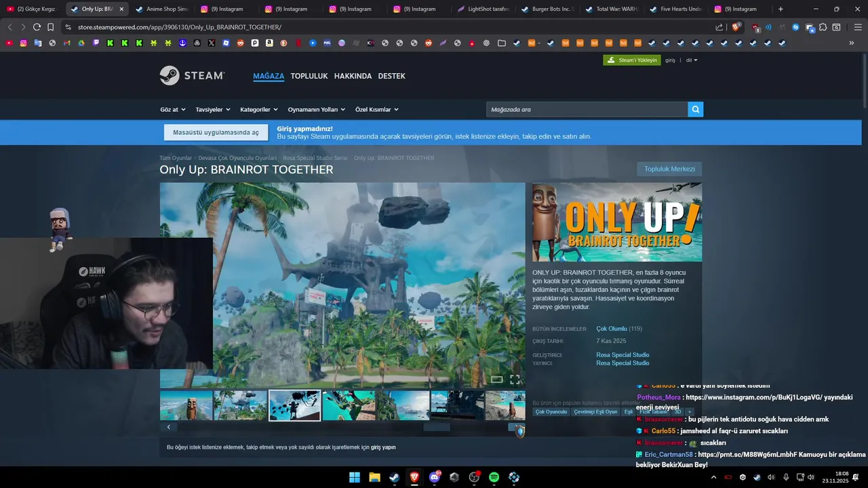The width and height of the screenshot is (868, 488).
Task: Expand the Göz at dropdown
Action: point(172,109)
